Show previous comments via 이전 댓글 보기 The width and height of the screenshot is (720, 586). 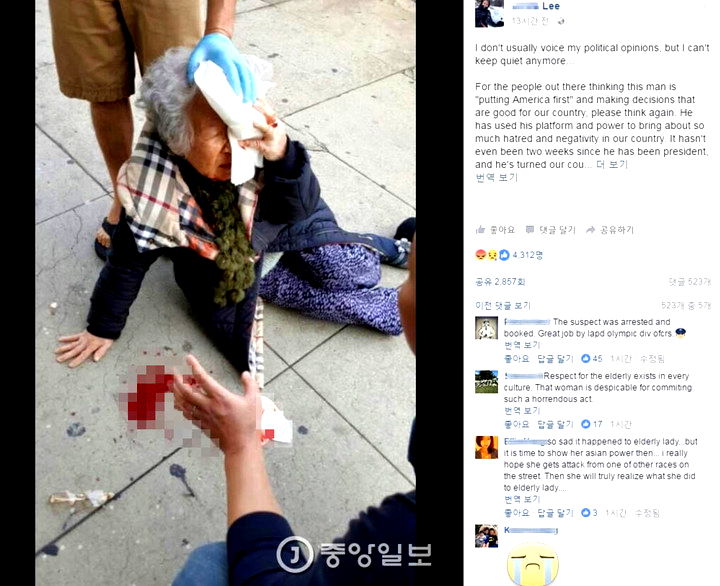[x=503, y=305]
